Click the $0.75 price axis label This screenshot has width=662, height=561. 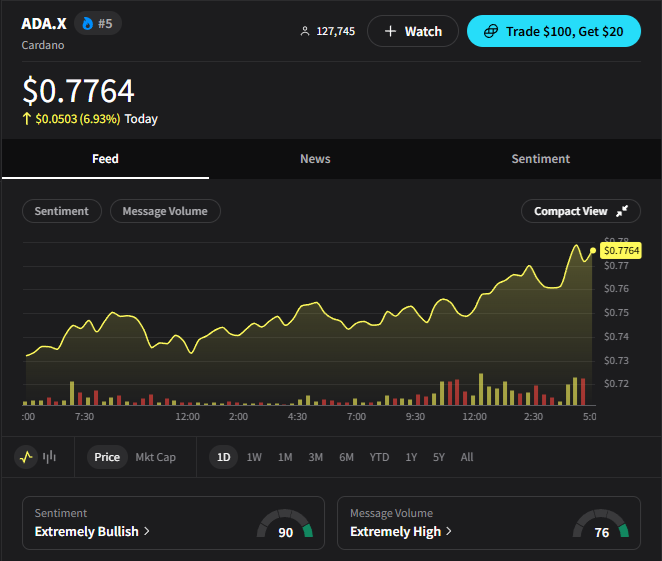pos(616,312)
